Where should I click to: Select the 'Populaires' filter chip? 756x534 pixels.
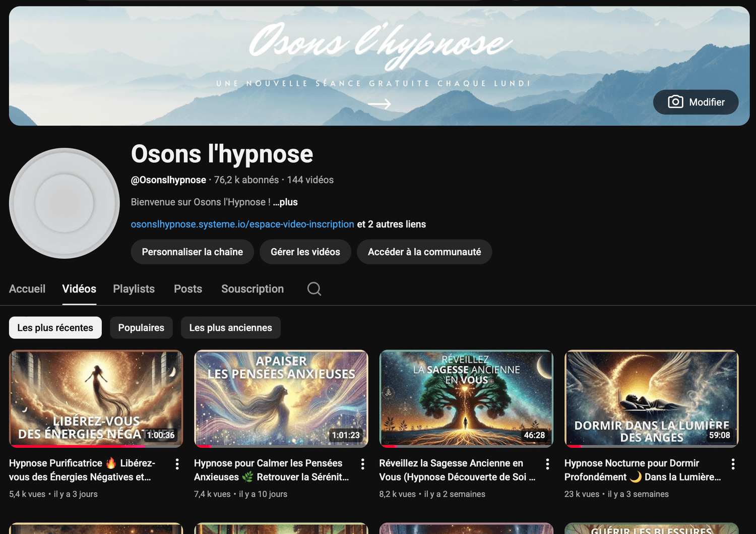tap(141, 328)
